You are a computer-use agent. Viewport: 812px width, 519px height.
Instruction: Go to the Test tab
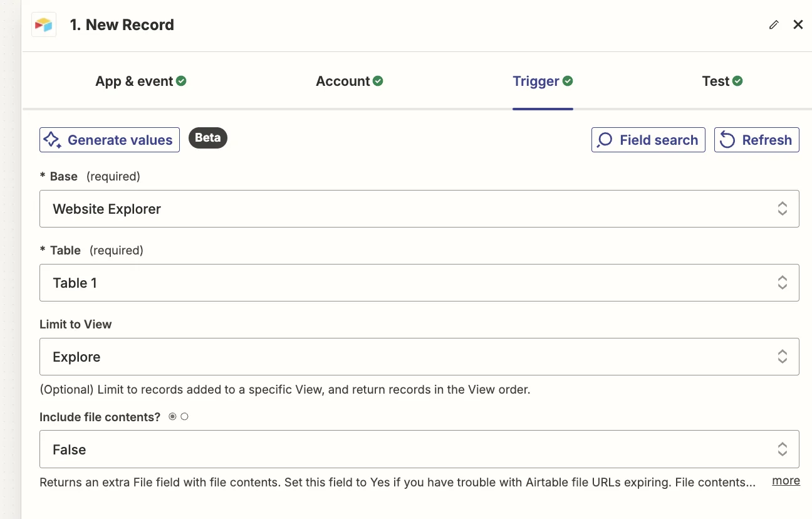(722, 81)
